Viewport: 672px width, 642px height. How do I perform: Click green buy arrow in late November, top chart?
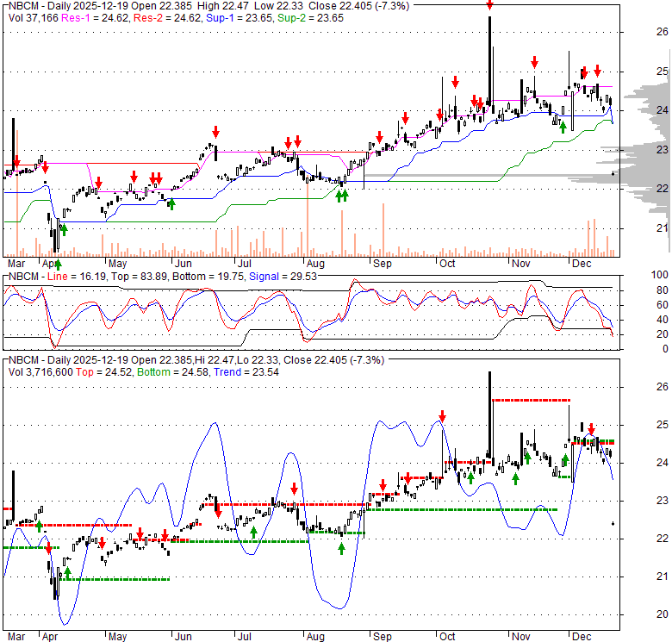[x=563, y=128]
